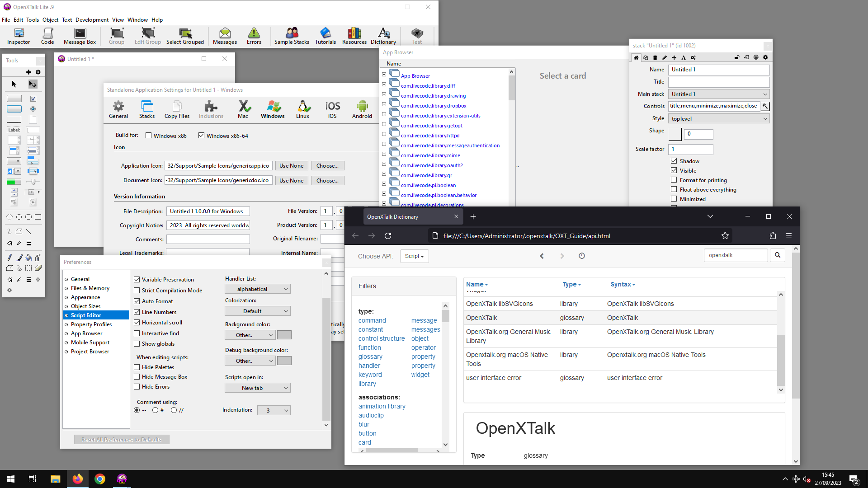Open Handler List alphabetical dropdown
Viewport: 868px width, 488px height.
[x=258, y=289]
